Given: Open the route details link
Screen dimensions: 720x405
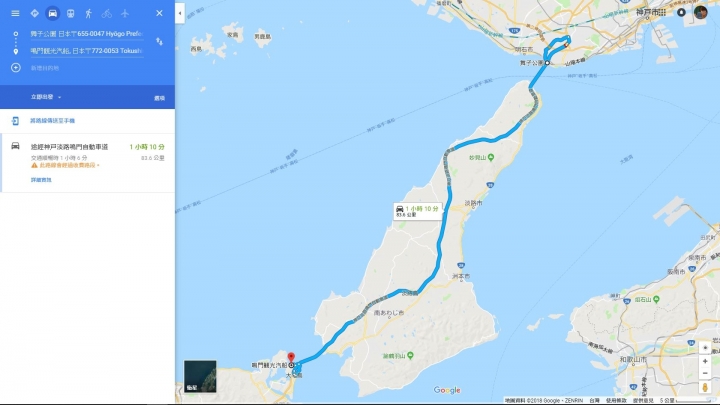Looking at the screenshot, I should pos(41,180).
